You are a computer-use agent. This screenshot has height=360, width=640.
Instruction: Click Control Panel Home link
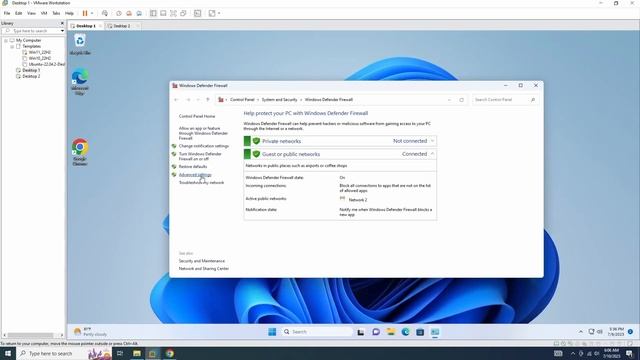tap(197, 116)
